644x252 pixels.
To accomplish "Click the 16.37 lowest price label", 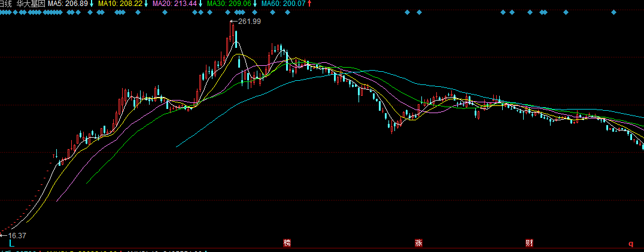I will 17,236.
